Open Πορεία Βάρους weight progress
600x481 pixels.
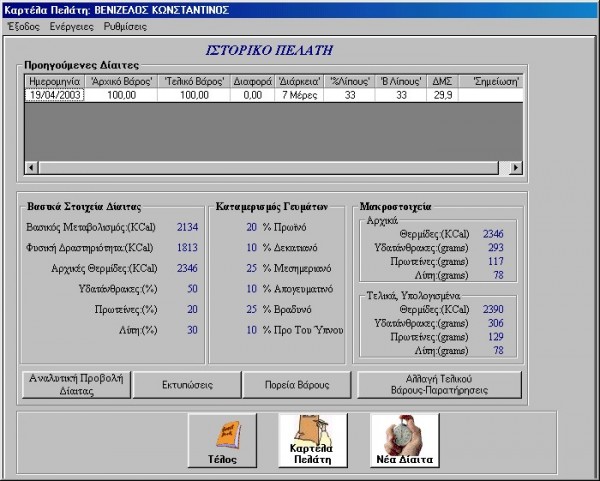click(298, 384)
